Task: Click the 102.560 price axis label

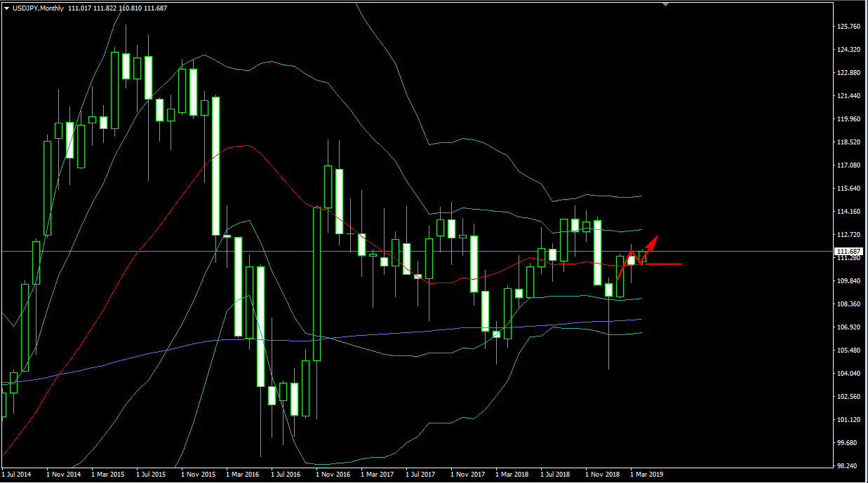Action: click(x=848, y=397)
